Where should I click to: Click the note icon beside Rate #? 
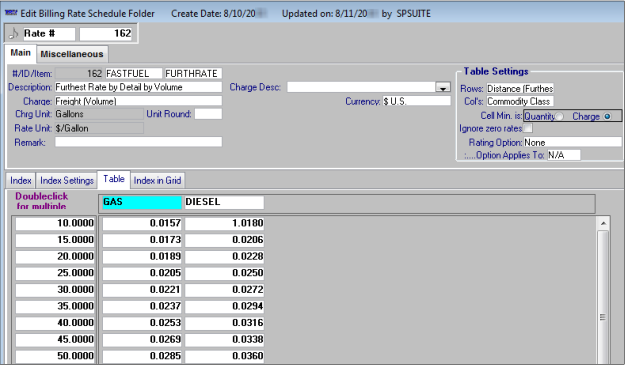pyautogui.click(x=14, y=34)
